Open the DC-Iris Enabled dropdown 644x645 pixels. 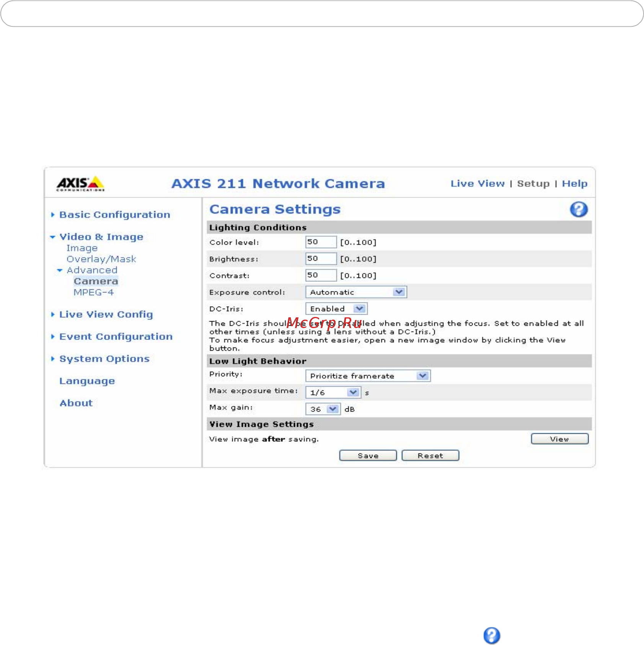pos(336,309)
